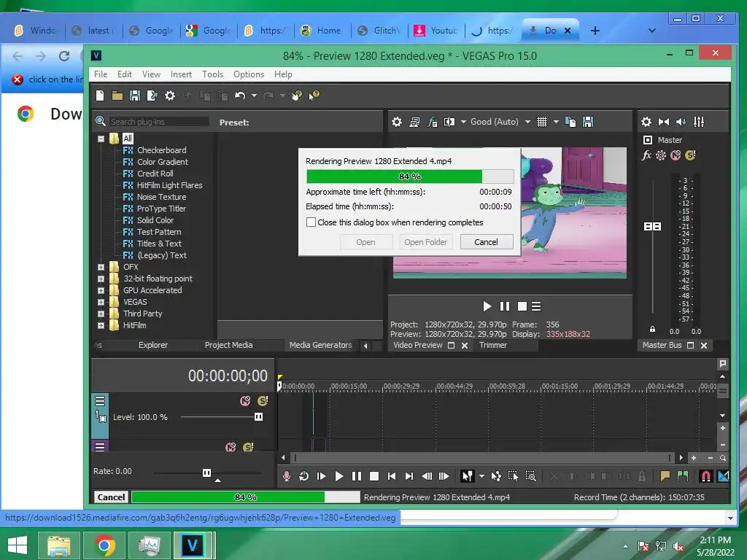Screen dimensions: 747x560
Task: Click the Open project folder icon
Action: 117,96
